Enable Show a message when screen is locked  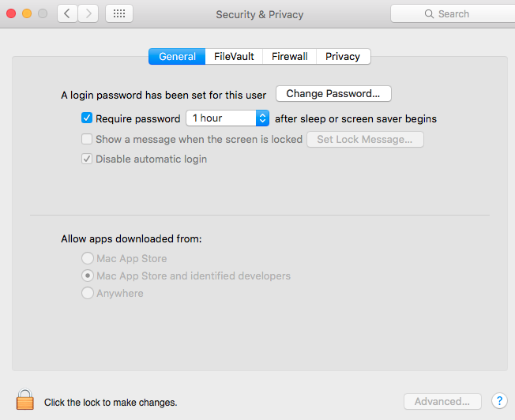point(87,139)
